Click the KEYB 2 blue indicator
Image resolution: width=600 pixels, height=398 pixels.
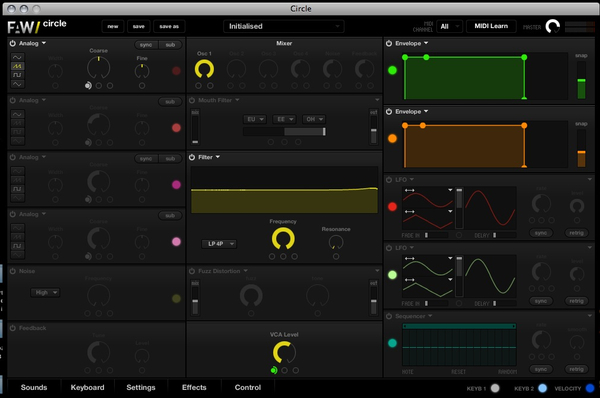[542, 388]
